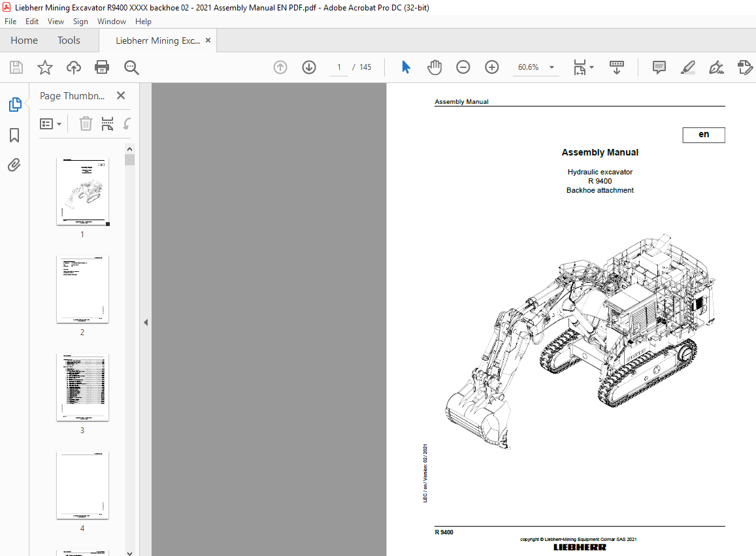
Task: Zoom out with minus icon
Action: [x=463, y=67]
